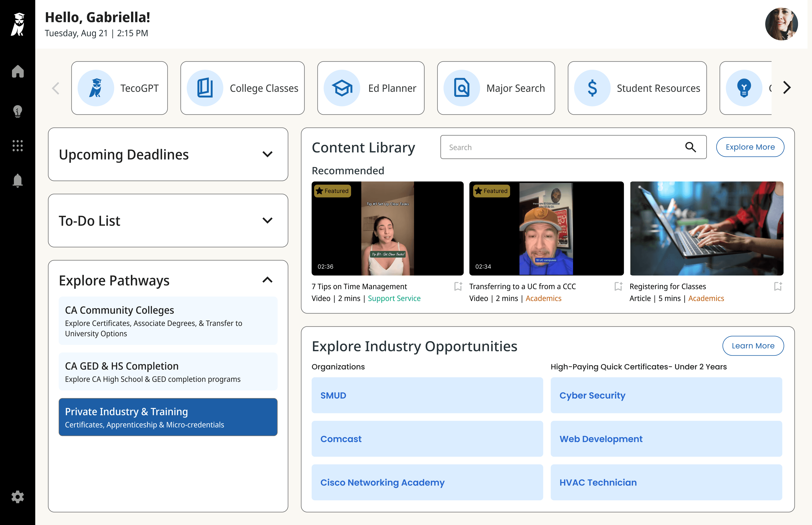Image resolution: width=812 pixels, height=525 pixels.
Task: Click the Content Library search field
Action: tap(573, 147)
